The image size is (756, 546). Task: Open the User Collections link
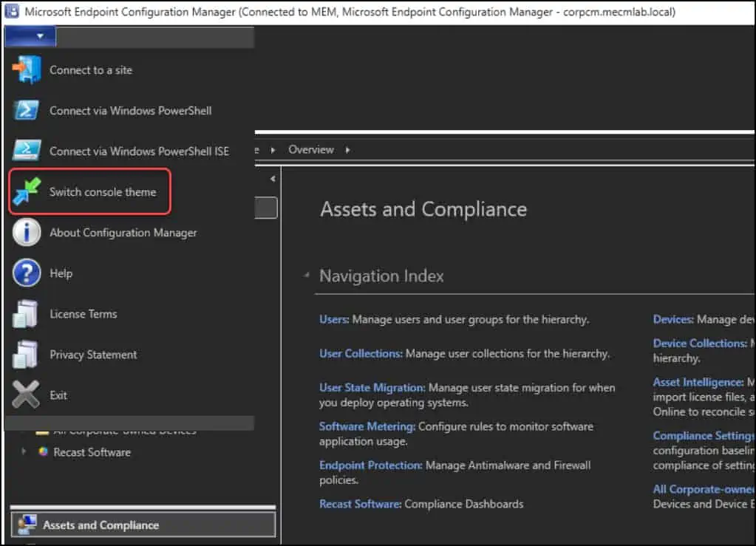click(360, 353)
